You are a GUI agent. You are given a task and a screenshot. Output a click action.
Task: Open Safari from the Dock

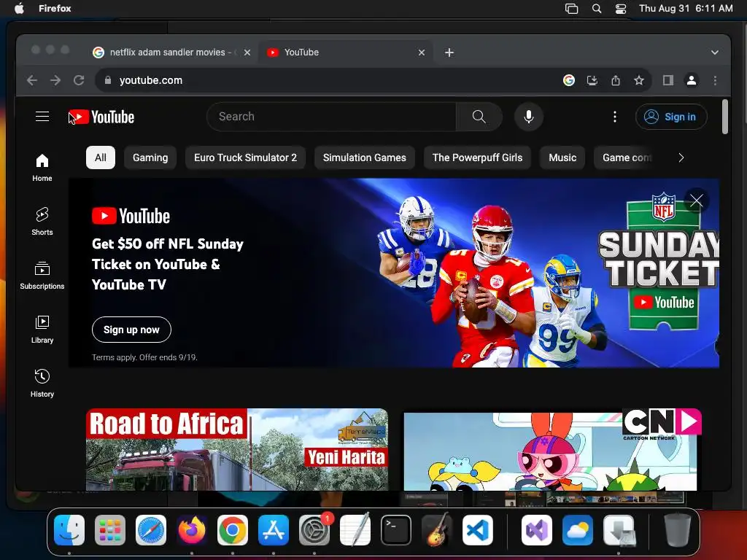151,530
